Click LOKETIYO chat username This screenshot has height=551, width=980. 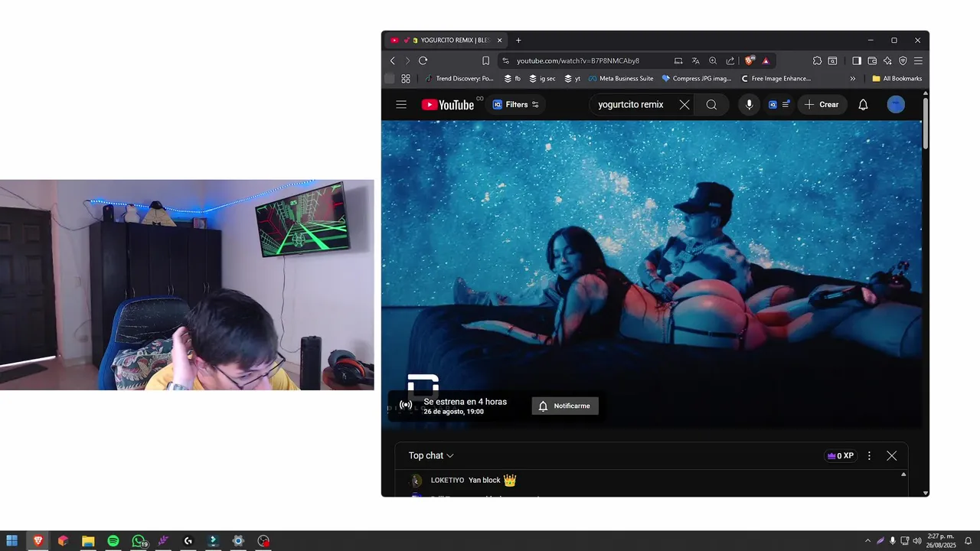point(447,481)
